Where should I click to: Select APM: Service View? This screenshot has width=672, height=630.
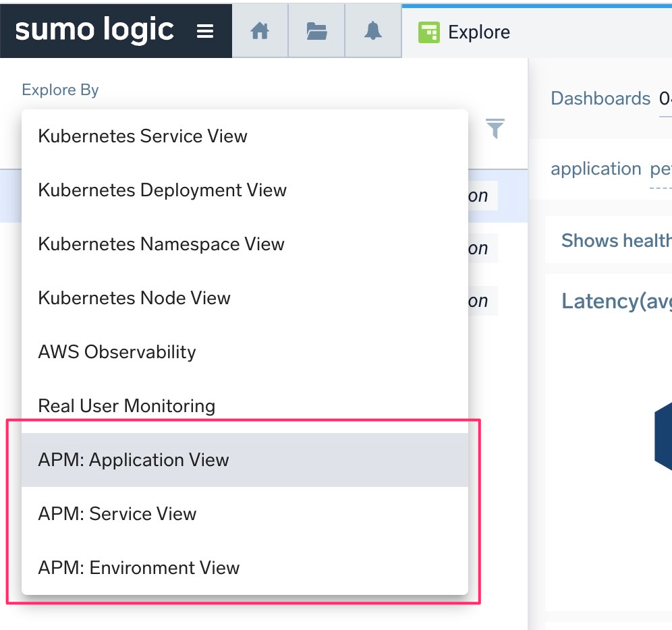[x=116, y=513]
